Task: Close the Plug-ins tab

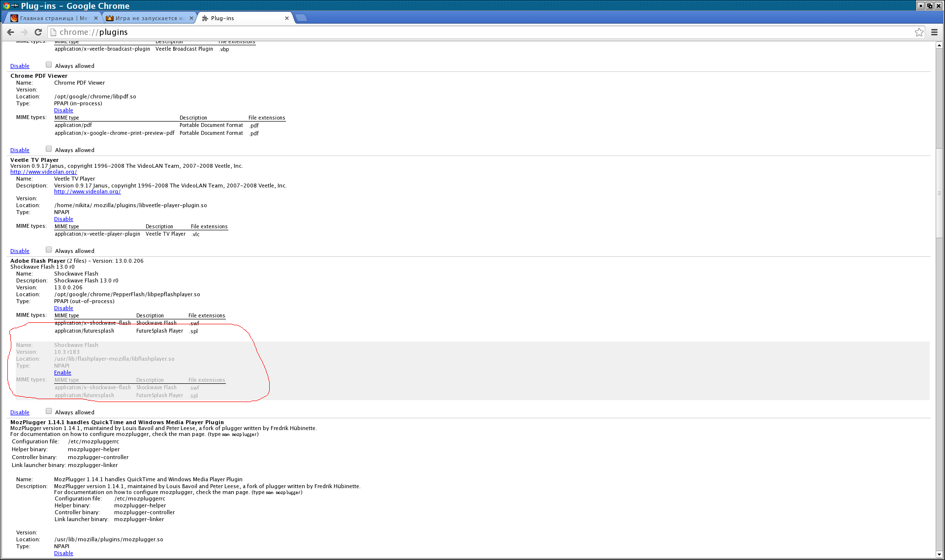Action: click(x=287, y=18)
